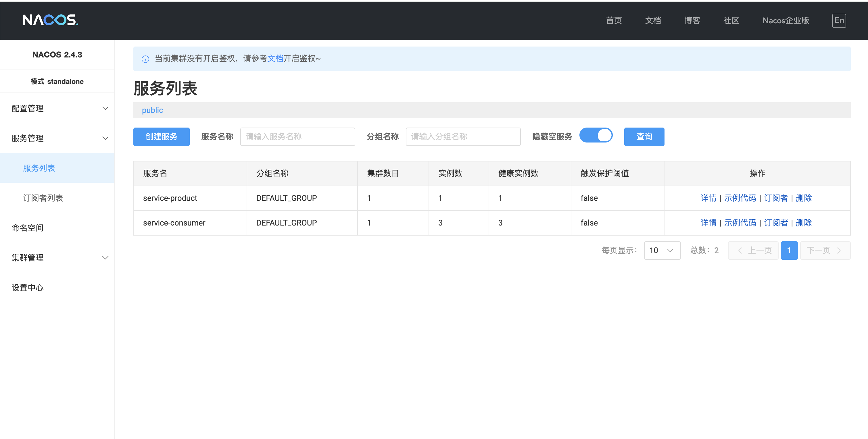Open 命名空间 in the sidebar
Image resolution: width=868 pixels, height=439 pixels.
[28, 228]
